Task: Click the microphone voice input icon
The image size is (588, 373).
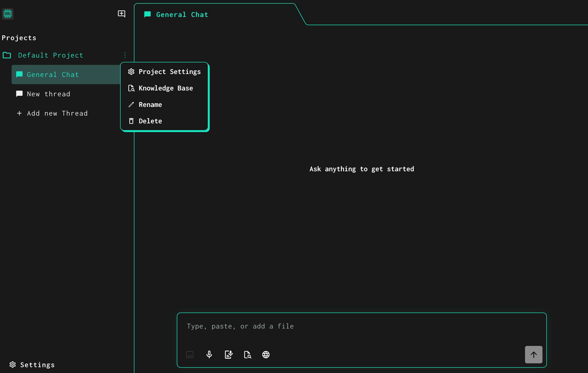Action: pos(209,354)
